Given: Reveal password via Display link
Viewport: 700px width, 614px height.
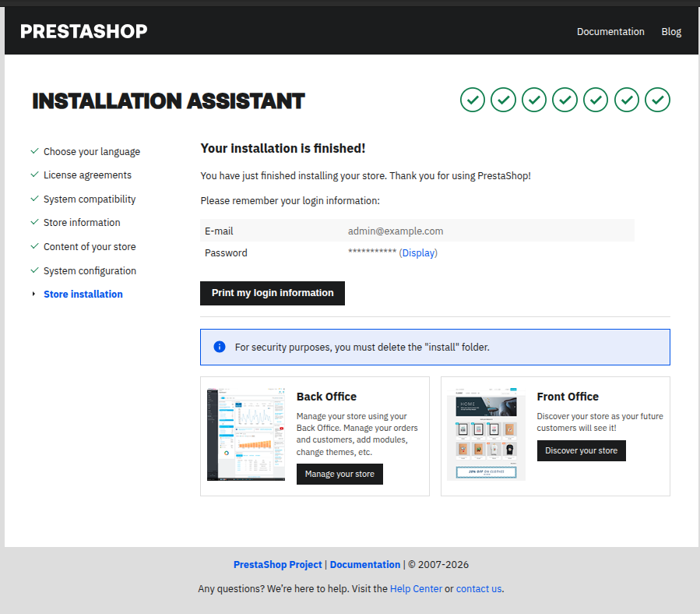Looking at the screenshot, I should click(x=418, y=253).
